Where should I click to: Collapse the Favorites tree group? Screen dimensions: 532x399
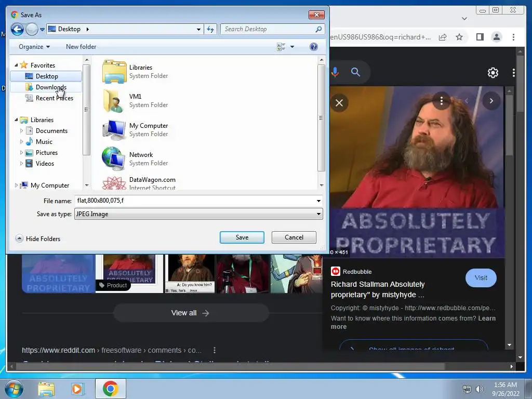[x=16, y=65]
